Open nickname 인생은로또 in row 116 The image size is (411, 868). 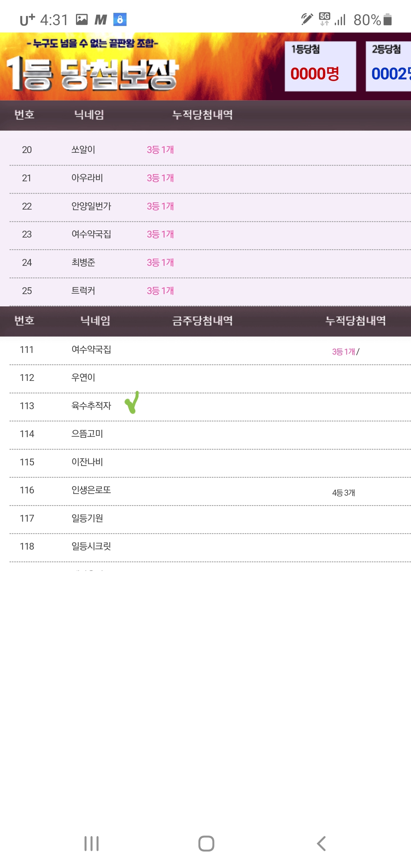(91, 490)
